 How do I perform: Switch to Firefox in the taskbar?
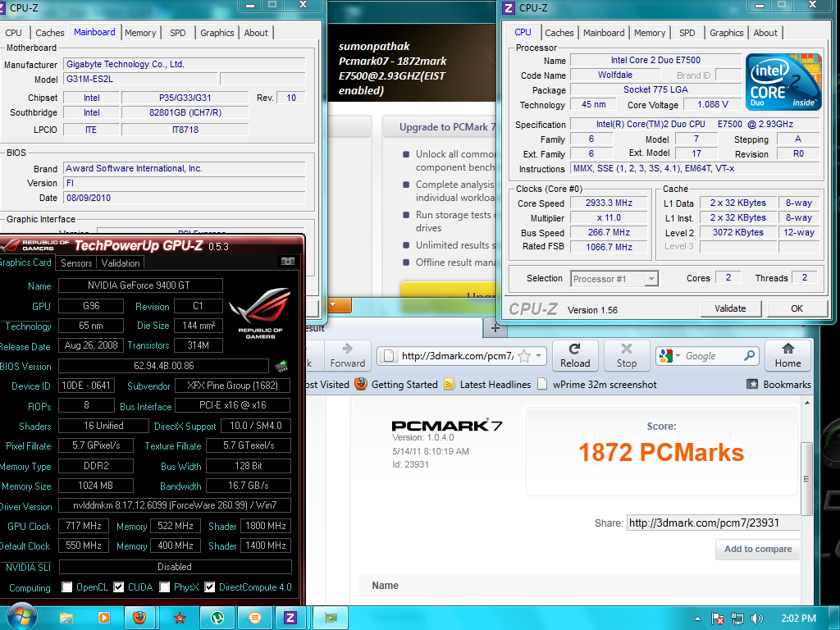[x=139, y=618]
